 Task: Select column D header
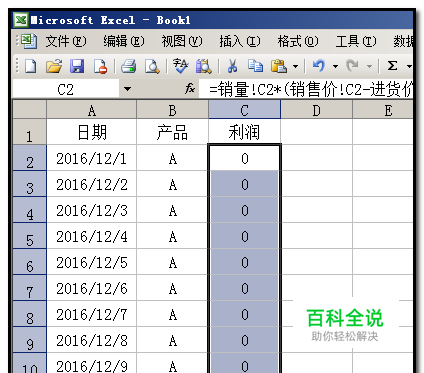click(x=316, y=110)
